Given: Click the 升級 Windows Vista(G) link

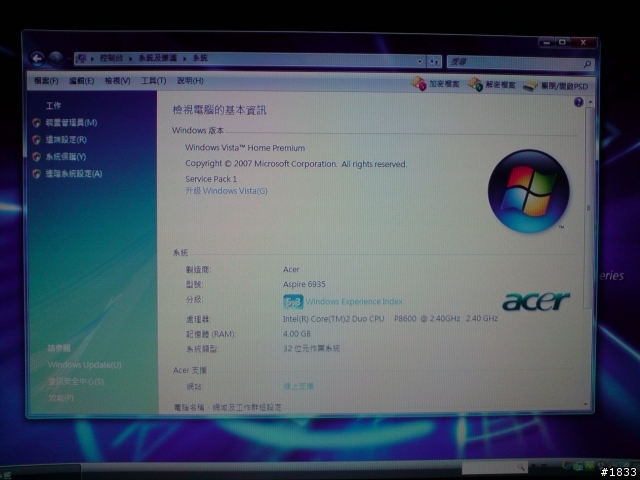Looking at the screenshot, I should [227, 191].
